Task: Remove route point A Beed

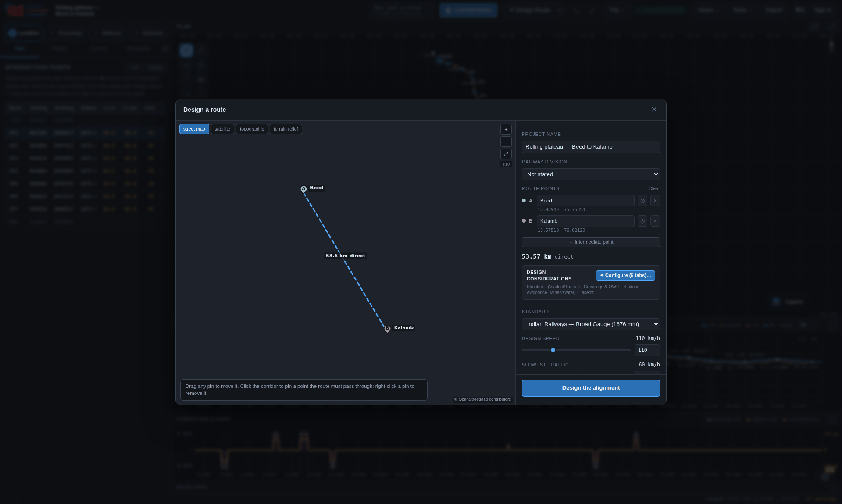Action: (655, 201)
